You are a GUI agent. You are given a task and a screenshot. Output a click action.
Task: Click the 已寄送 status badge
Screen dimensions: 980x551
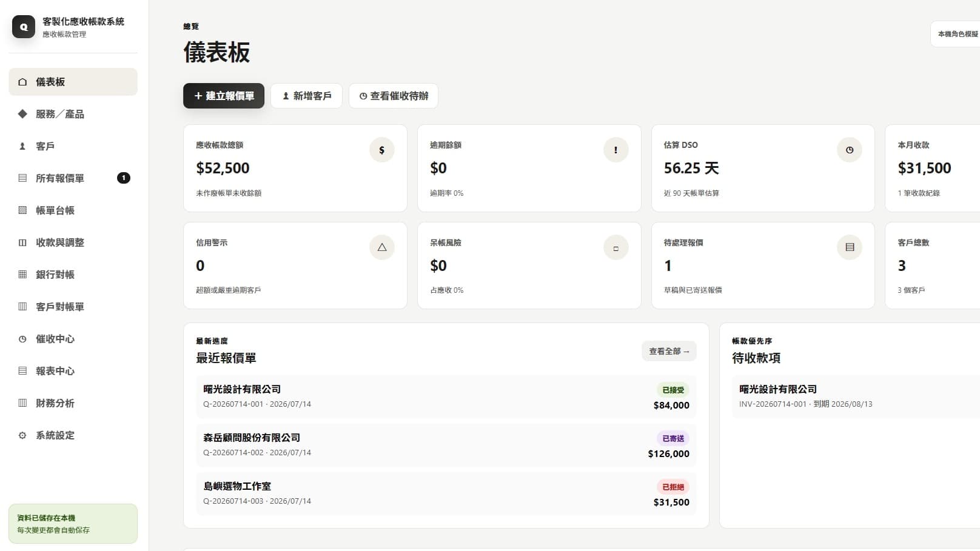pyautogui.click(x=673, y=438)
